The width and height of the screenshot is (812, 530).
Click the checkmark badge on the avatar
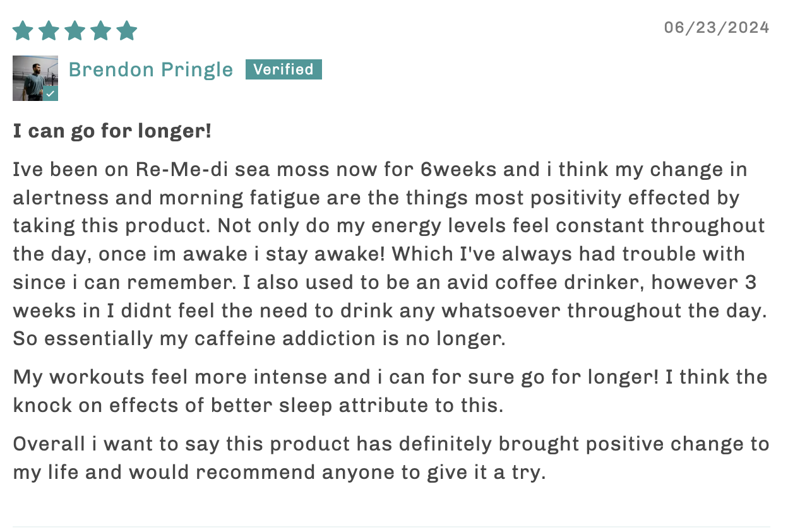(x=51, y=94)
